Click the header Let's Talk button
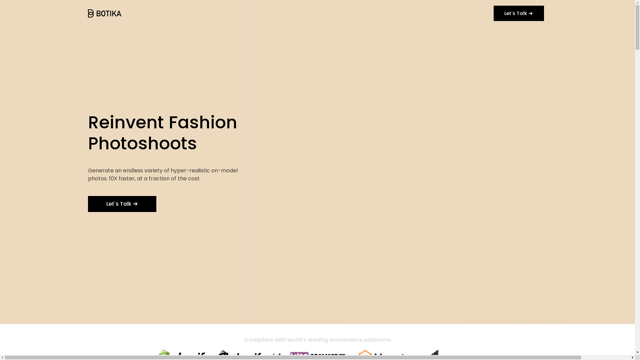Viewport: 640px width, 360px height. (518, 13)
